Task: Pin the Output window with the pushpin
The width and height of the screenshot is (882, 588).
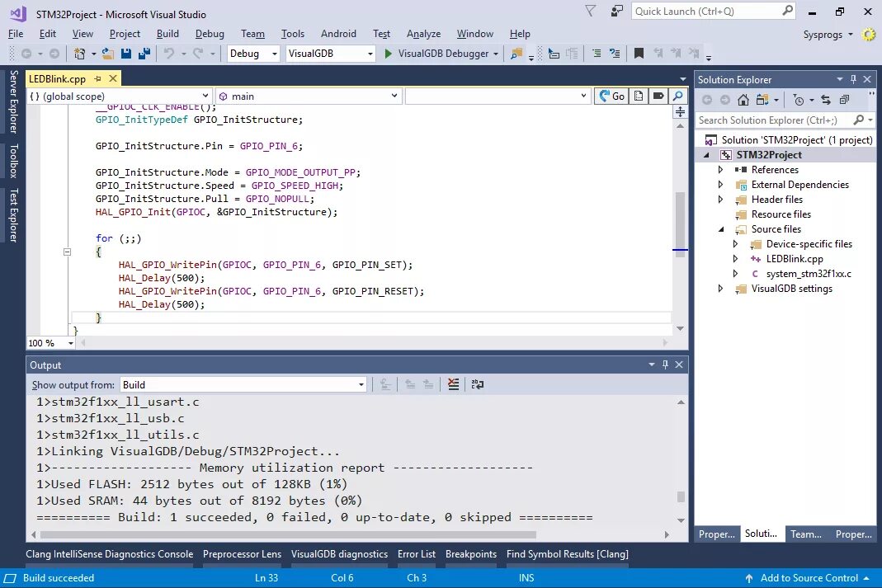Action: tap(666, 365)
